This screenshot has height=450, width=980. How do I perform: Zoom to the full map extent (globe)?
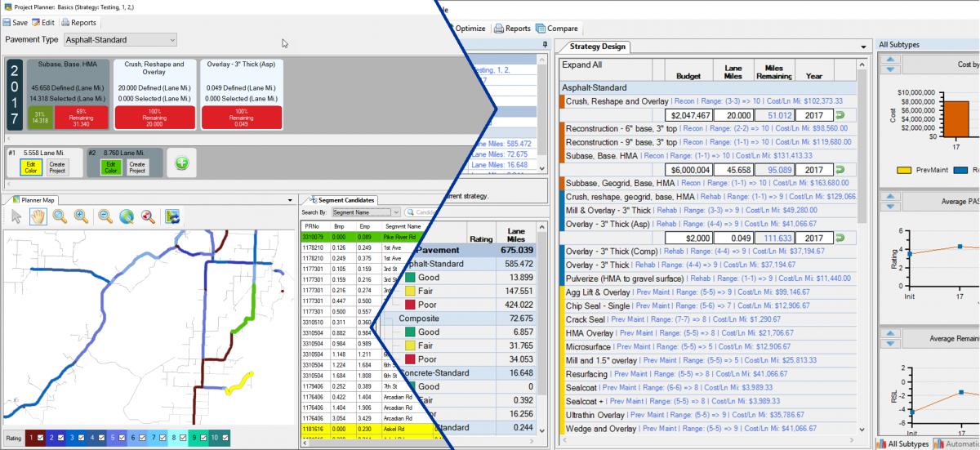pyautogui.click(x=127, y=216)
